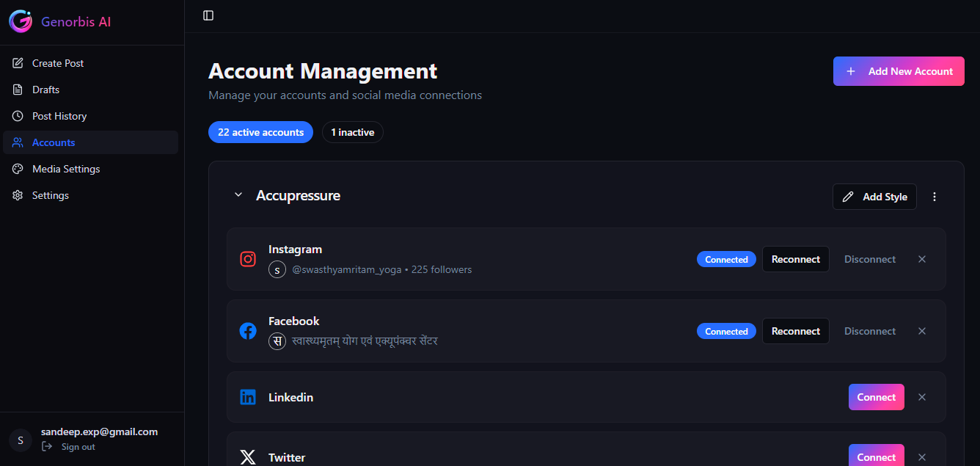
Task: Click the Twitter X icon
Action: click(x=248, y=456)
